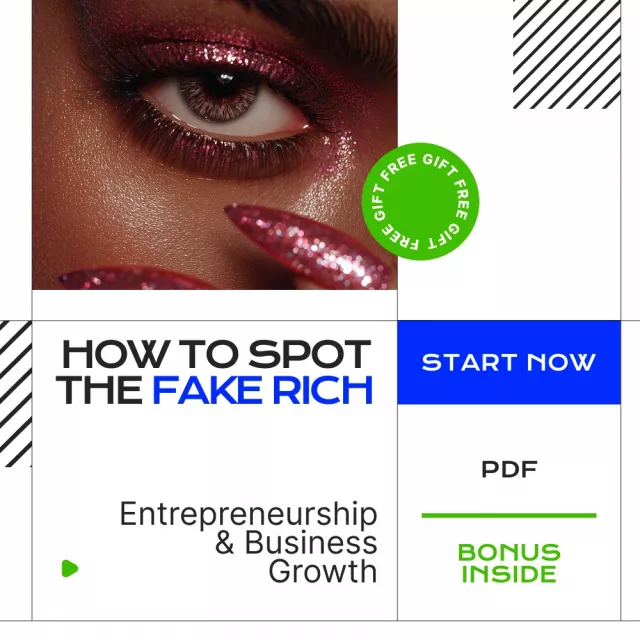Click the BONUS INSIDE green text
The image size is (640, 640).
(509, 563)
